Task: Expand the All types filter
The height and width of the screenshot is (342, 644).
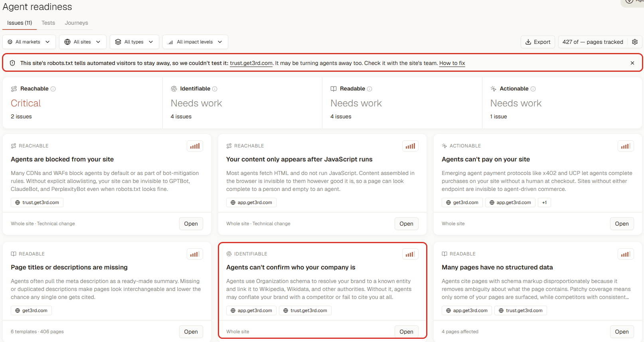Action: pyautogui.click(x=134, y=42)
